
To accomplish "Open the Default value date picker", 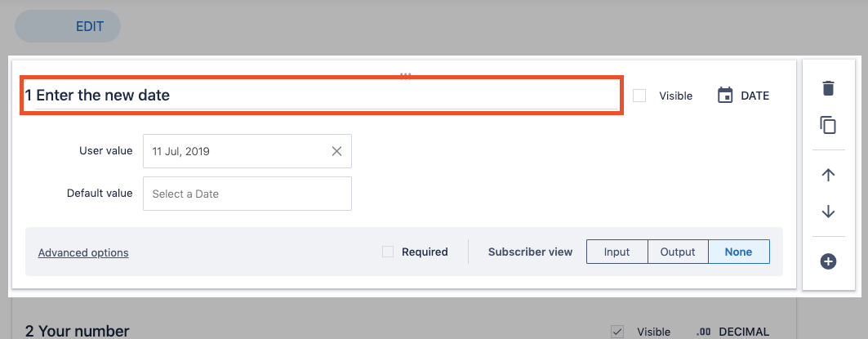I will (247, 194).
